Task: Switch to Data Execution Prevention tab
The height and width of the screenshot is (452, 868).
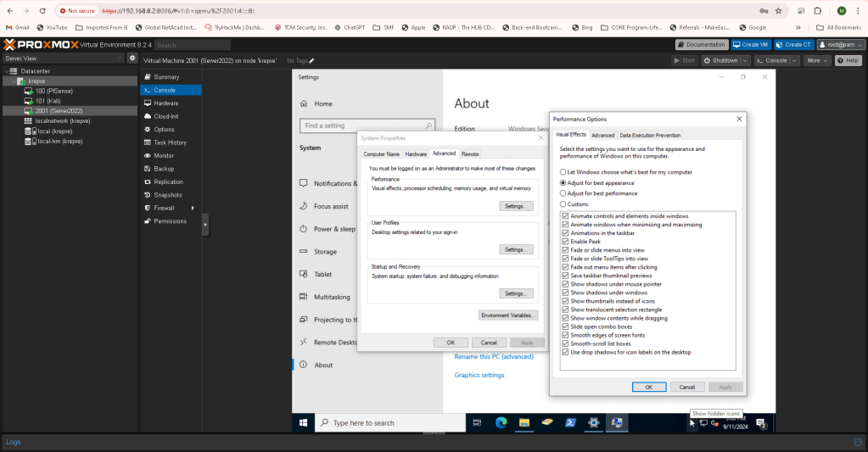Action: (649, 135)
